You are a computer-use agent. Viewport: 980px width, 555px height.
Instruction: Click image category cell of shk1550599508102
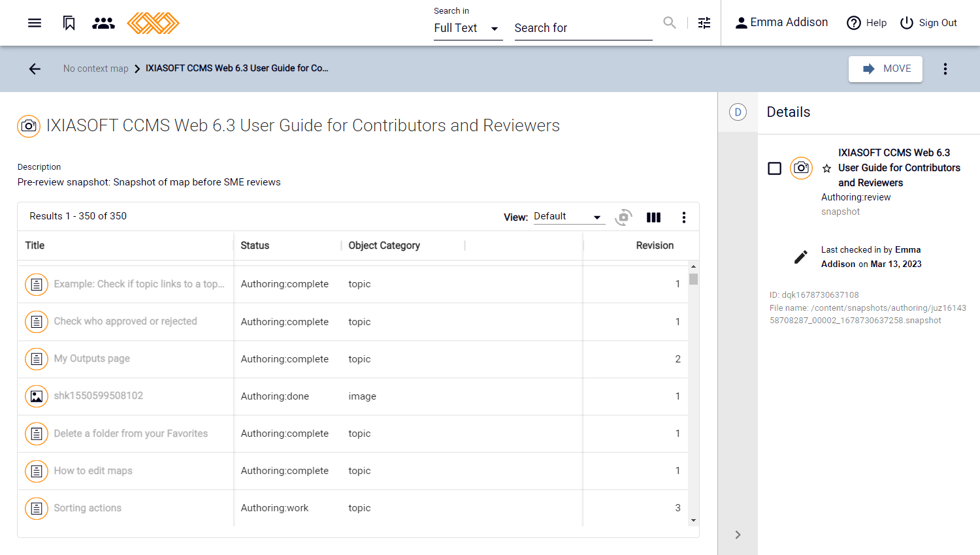pyautogui.click(x=363, y=396)
